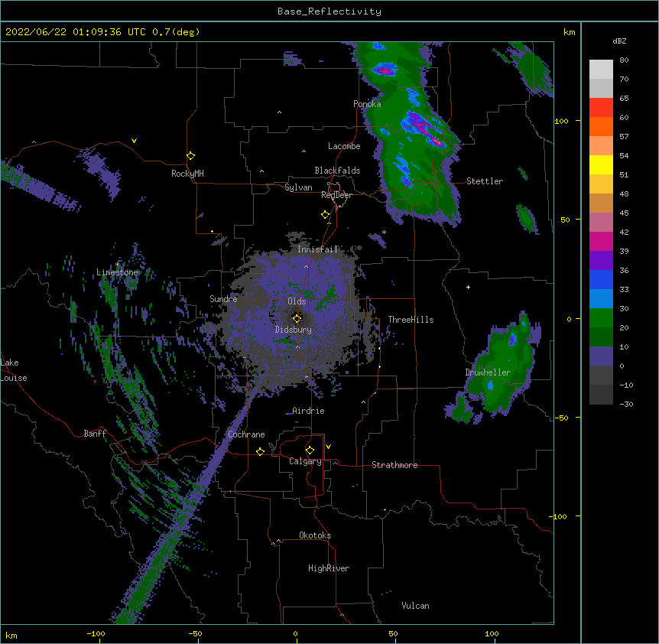
Task: Click the yellow marker south of RedDeer
Action: point(325,215)
